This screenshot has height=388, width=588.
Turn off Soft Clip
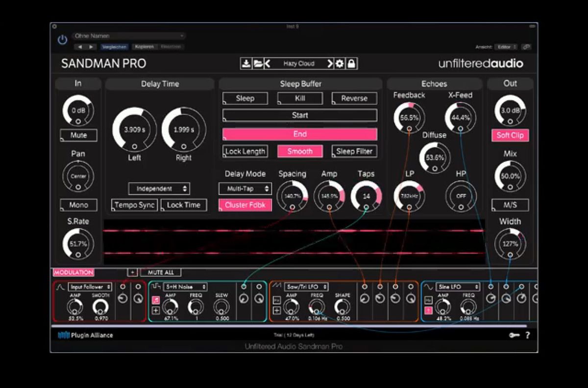click(x=510, y=135)
